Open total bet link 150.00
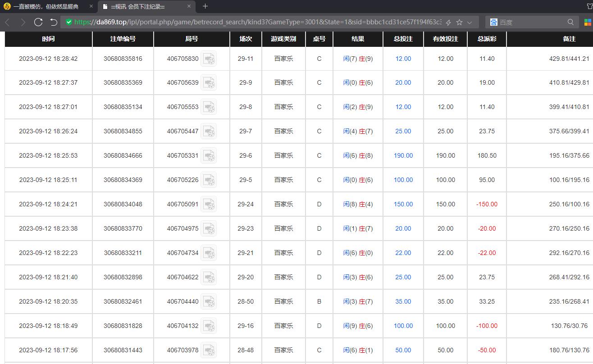 [403, 205]
